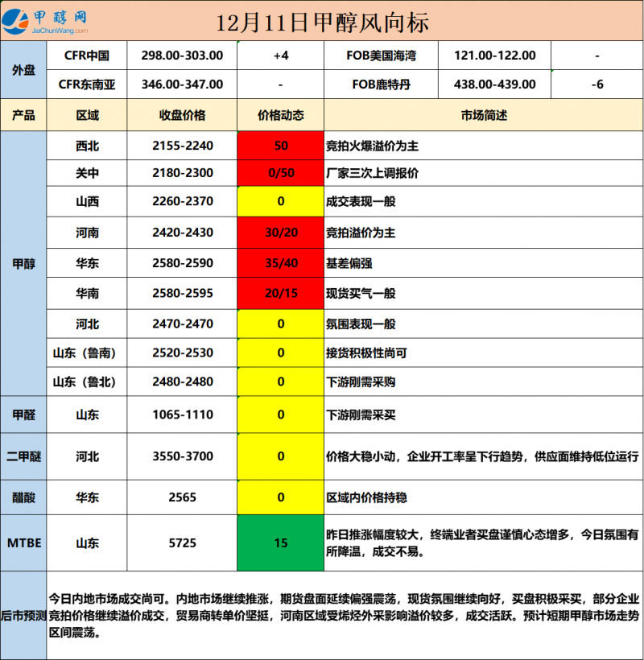Click price 2580-2595
644x660 pixels.
coord(183,293)
